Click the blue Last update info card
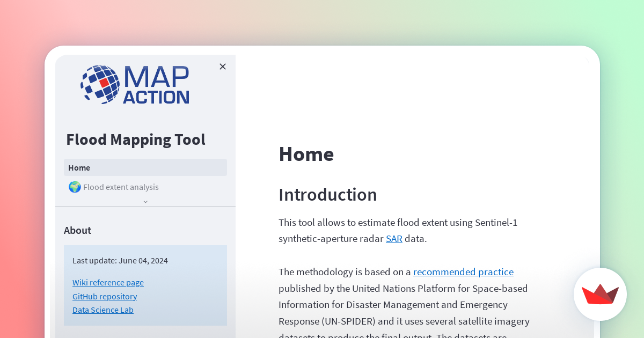Viewport: 644px width, 338px height. pyautogui.click(x=145, y=285)
